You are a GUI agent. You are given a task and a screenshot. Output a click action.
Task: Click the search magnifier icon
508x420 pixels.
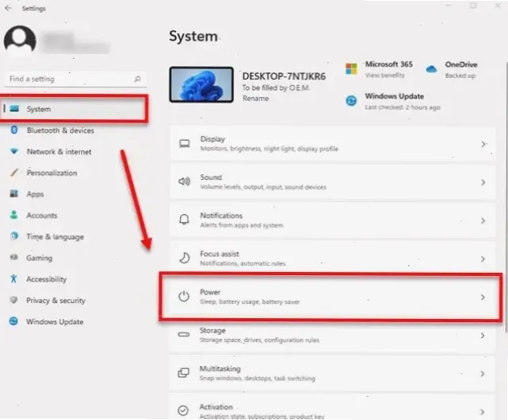[x=137, y=80]
